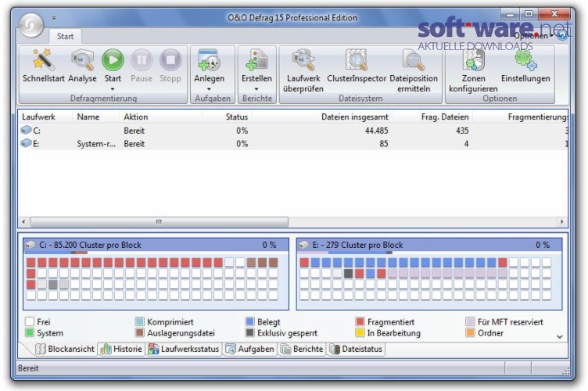Expand the legend with the chevron
This screenshot has height=391, width=588.
click(x=560, y=336)
